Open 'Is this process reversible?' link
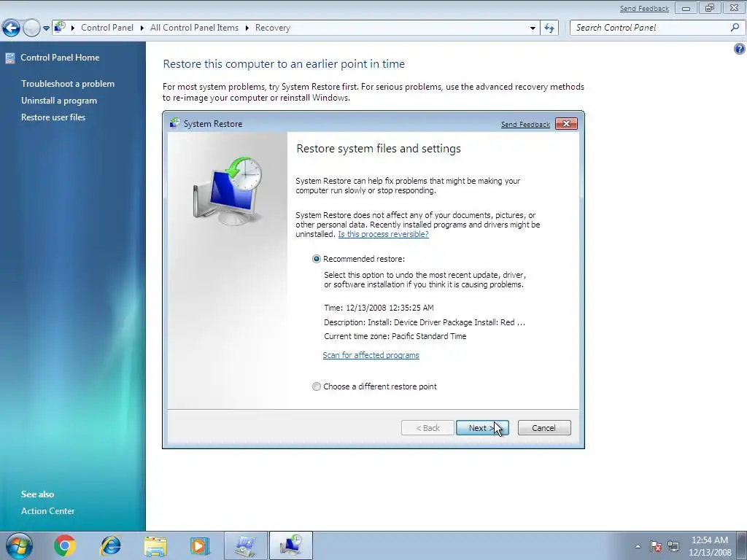Image resolution: width=747 pixels, height=560 pixels. (383, 234)
